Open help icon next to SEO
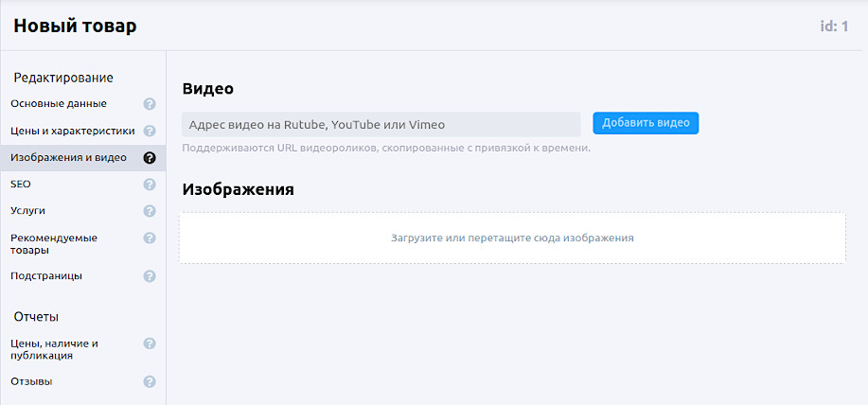 (150, 185)
